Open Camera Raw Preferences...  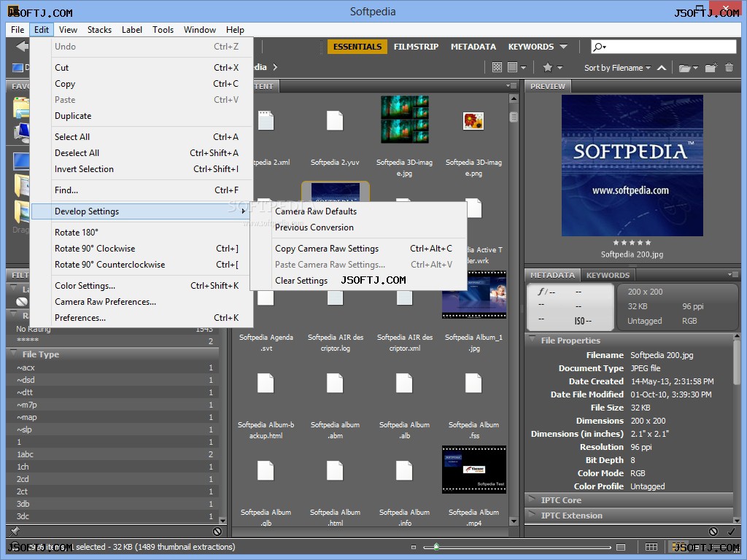pyautogui.click(x=142, y=302)
